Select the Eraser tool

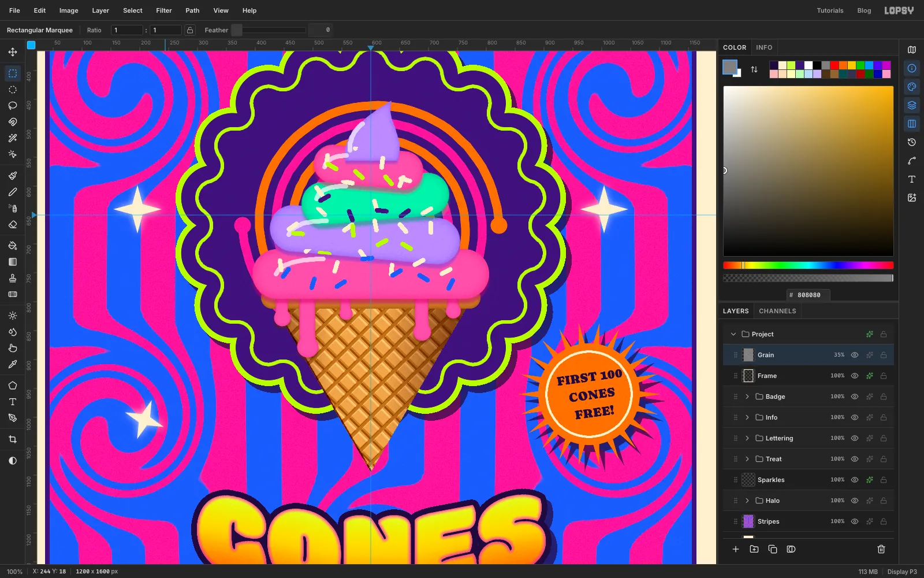[x=13, y=224]
